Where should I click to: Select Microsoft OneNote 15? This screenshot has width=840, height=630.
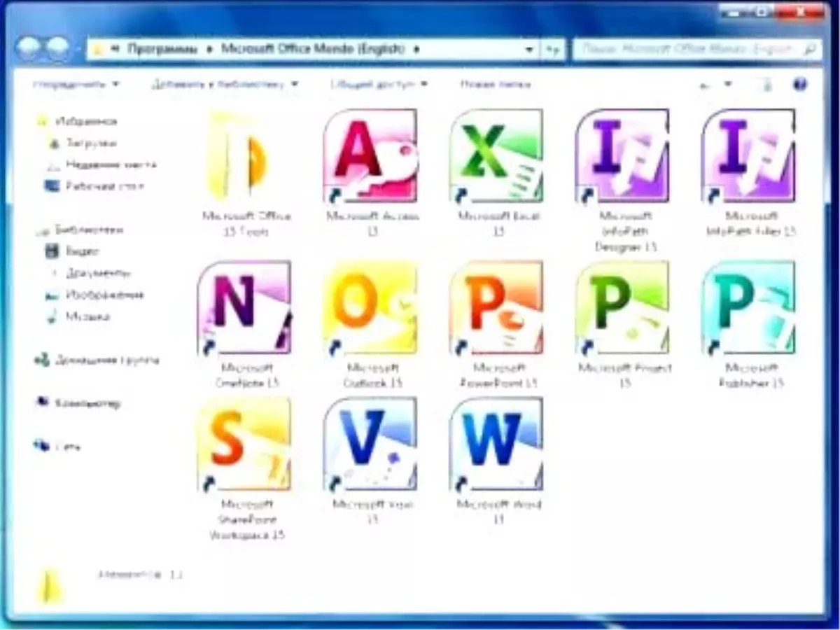245,307
